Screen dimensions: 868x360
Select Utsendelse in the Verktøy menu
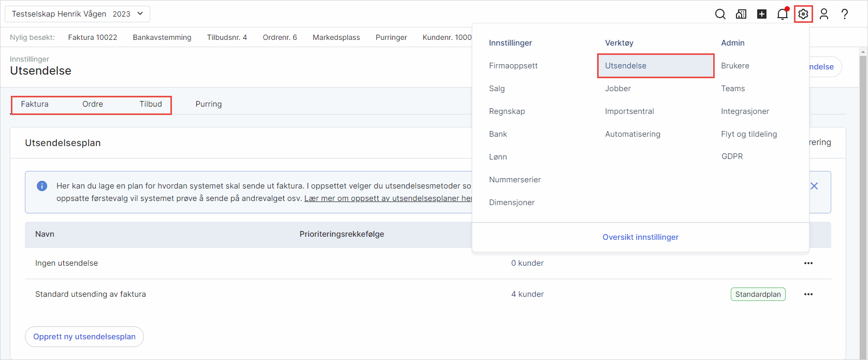626,66
